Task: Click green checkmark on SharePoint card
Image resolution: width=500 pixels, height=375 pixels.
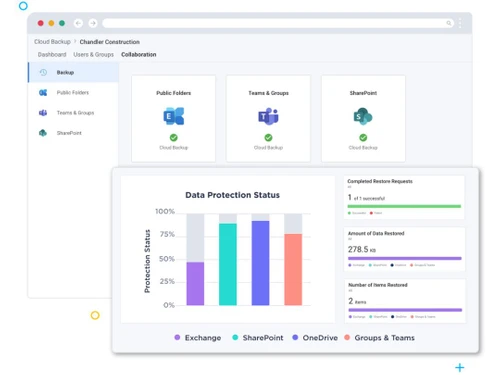Action: (363, 137)
